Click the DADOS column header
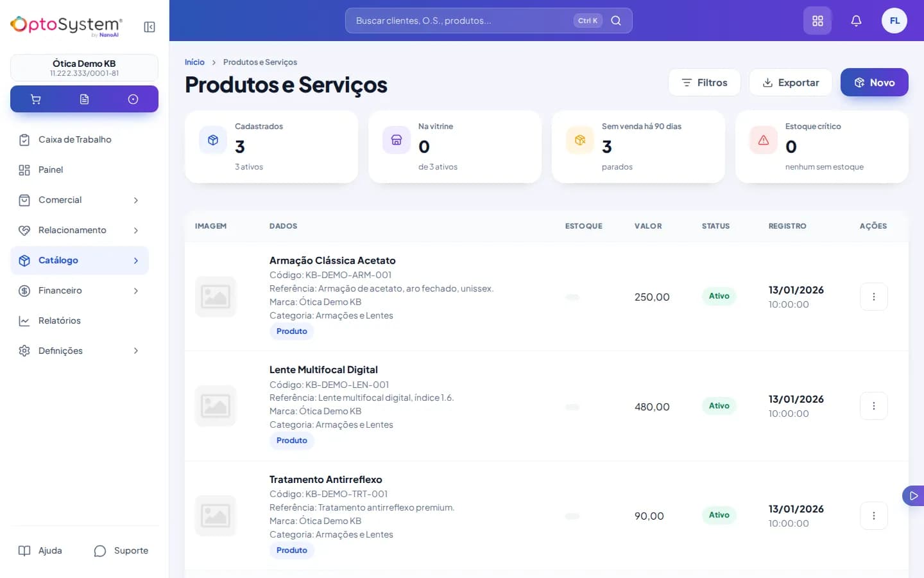 pyautogui.click(x=283, y=226)
